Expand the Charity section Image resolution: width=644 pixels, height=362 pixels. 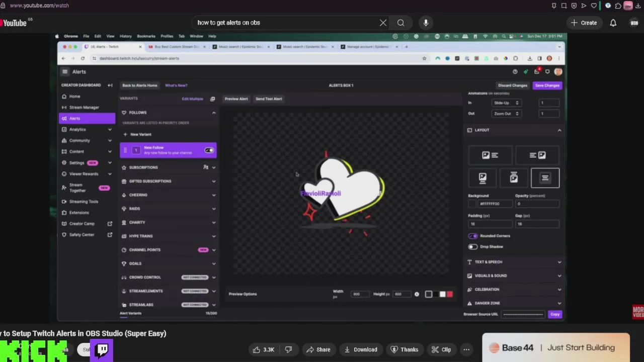214,222
